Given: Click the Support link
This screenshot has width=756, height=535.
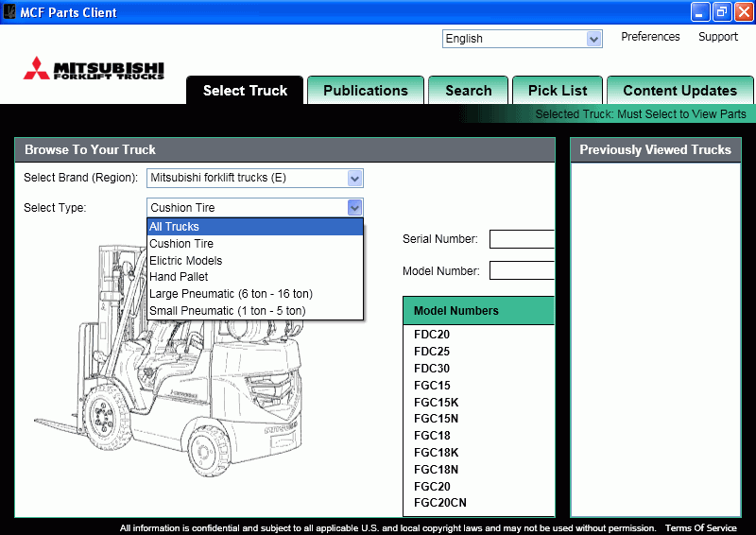Looking at the screenshot, I should tap(718, 37).
